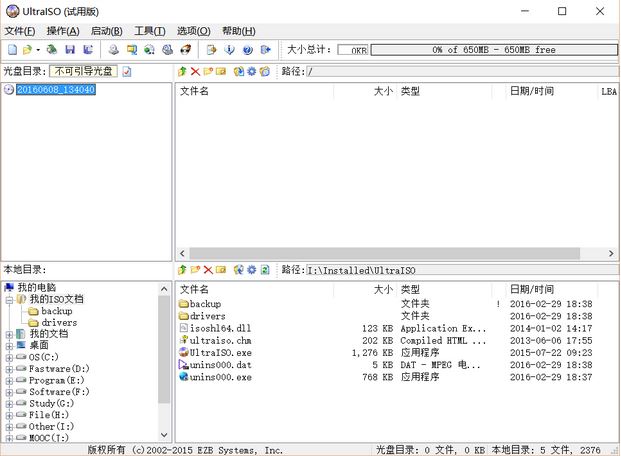Open the 工具(T) menu
Image resolution: width=621 pixels, height=456 pixels.
150,31
